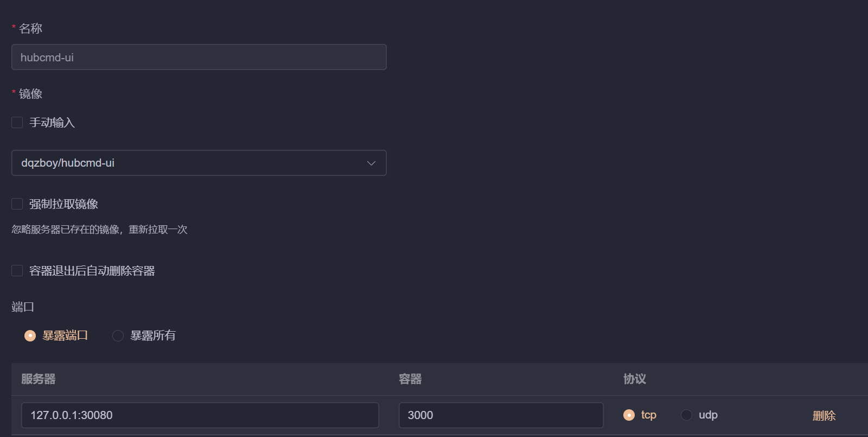Click the 端口 section label
The image size is (868, 437).
23,307
